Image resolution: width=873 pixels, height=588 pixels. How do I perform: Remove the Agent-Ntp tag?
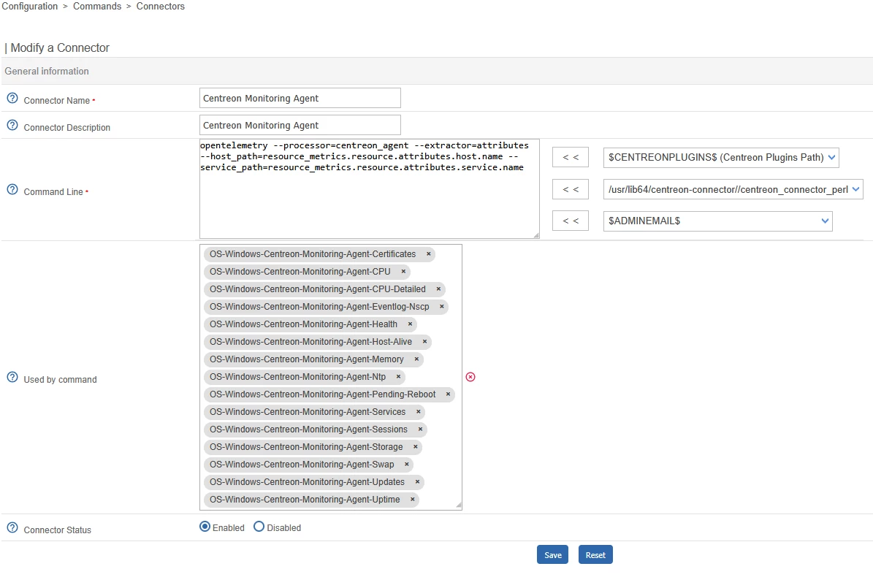tap(399, 377)
